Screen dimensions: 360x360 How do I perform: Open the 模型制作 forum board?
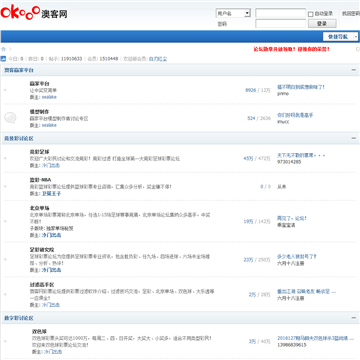(x=39, y=112)
